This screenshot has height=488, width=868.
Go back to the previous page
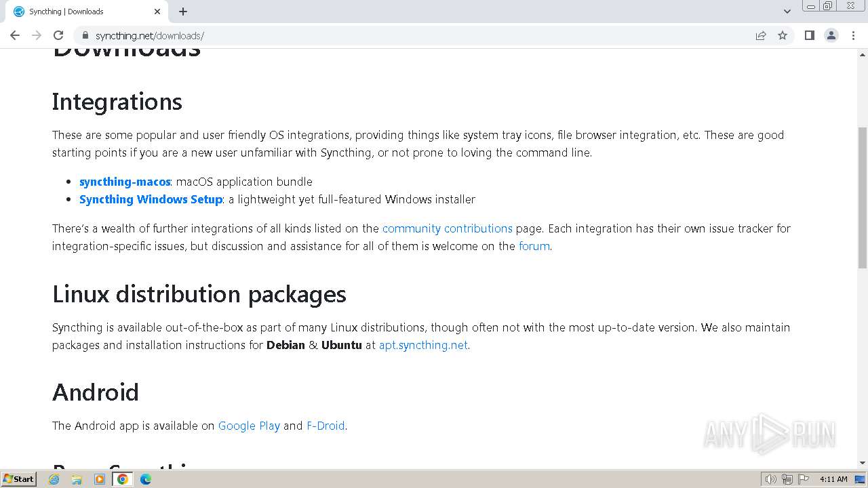pyautogui.click(x=15, y=35)
